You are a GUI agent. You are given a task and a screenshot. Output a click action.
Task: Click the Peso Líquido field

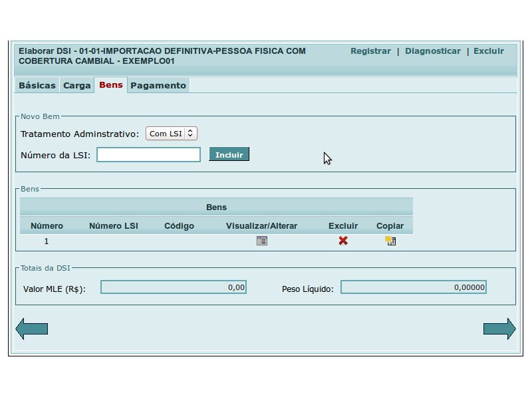pyautogui.click(x=414, y=287)
